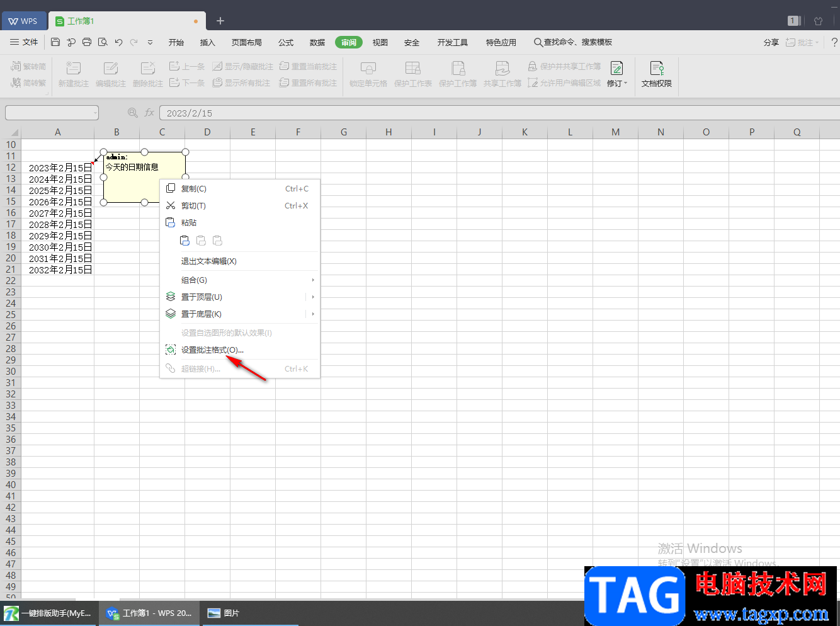
Task: Click the help question mark icon
Action: tap(834, 42)
